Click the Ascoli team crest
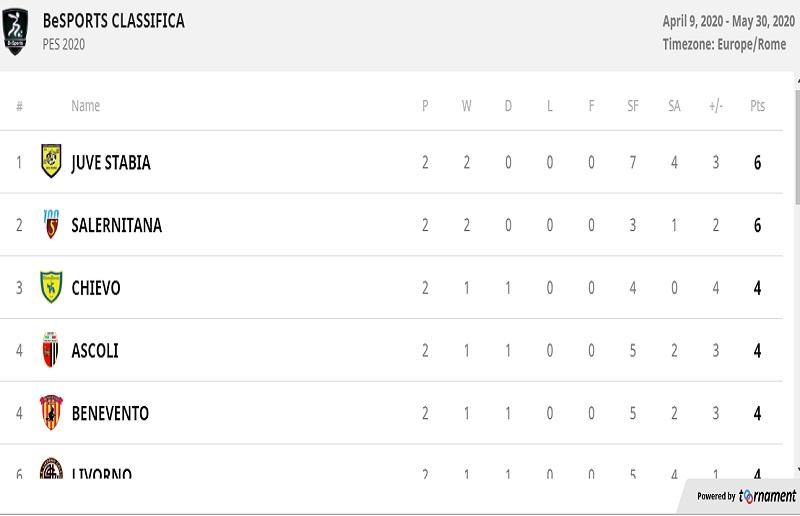 (51, 350)
